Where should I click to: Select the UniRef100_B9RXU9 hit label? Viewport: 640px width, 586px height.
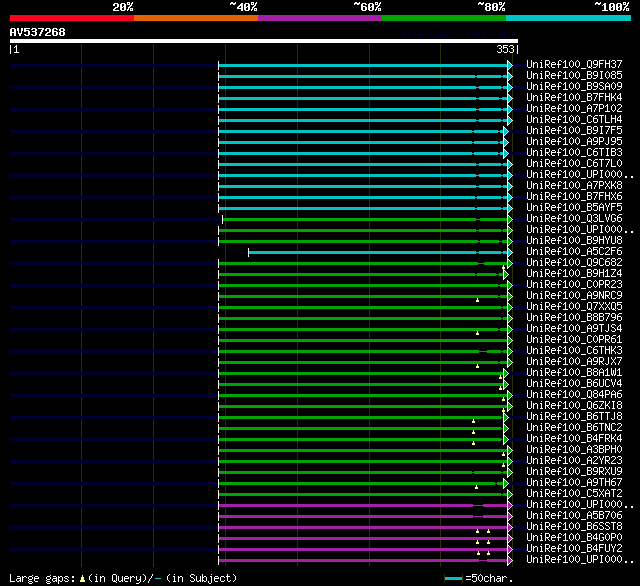(x=574, y=472)
